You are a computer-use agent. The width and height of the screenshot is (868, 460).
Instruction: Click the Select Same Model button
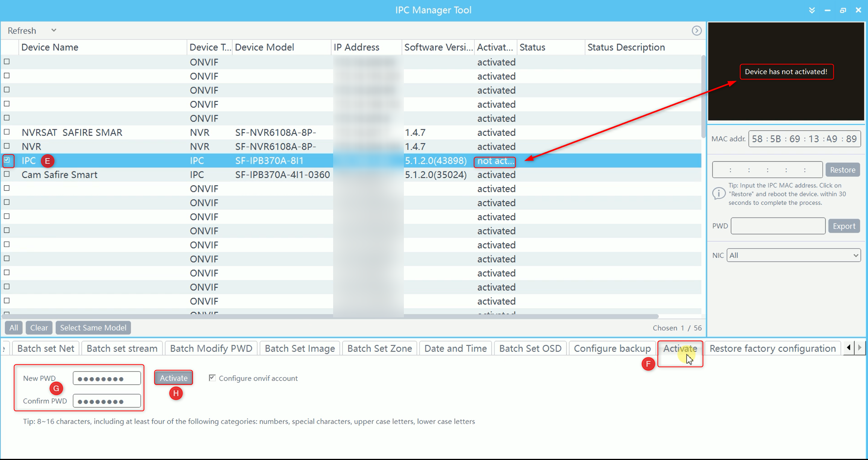[93, 327]
